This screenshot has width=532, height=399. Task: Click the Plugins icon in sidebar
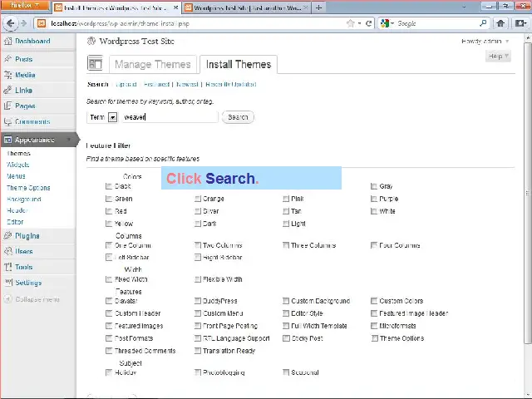pyautogui.click(x=7, y=236)
